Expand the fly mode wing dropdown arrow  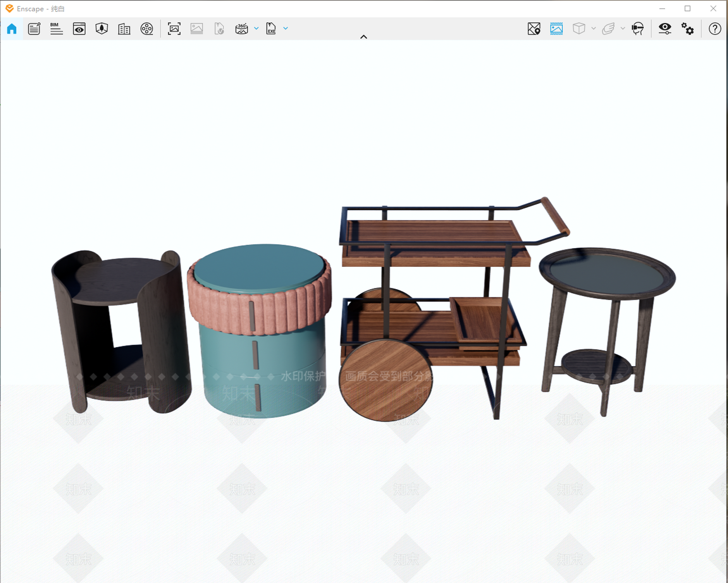622,28
